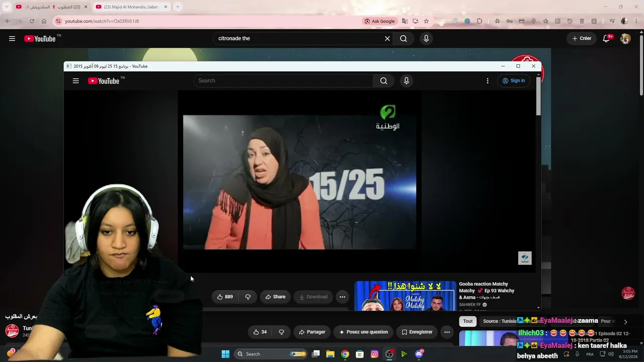Save video with the Enregistrer button
The width and height of the screenshot is (644, 362).
click(x=417, y=332)
